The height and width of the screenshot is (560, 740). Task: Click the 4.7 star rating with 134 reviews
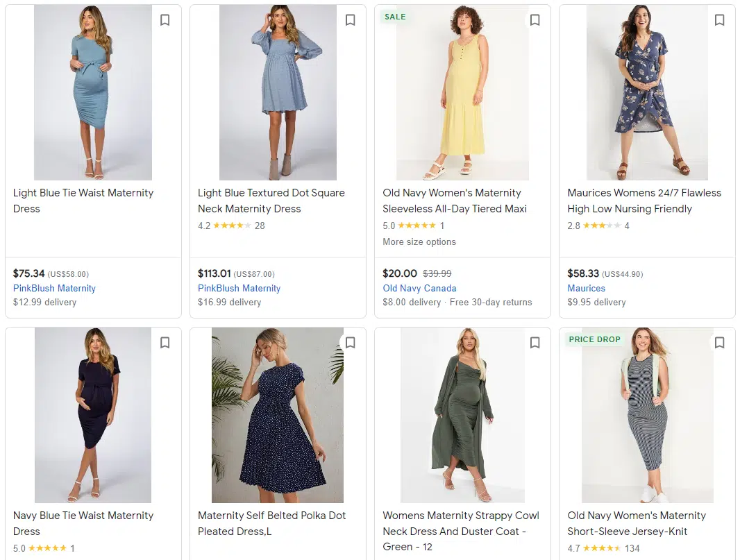pyautogui.click(x=604, y=548)
